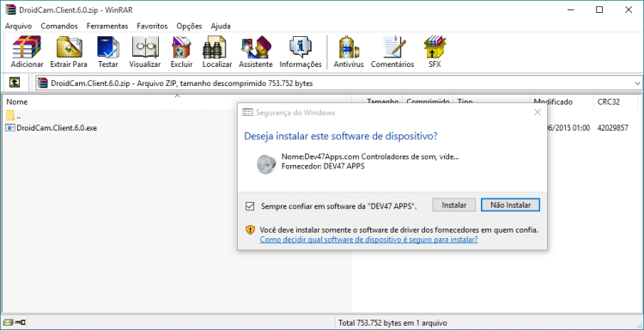The height and width of the screenshot is (330, 644).
Task: Click the 'Fornecedor: DEV47 APPS' text
Action: pyautogui.click(x=323, y=167)
